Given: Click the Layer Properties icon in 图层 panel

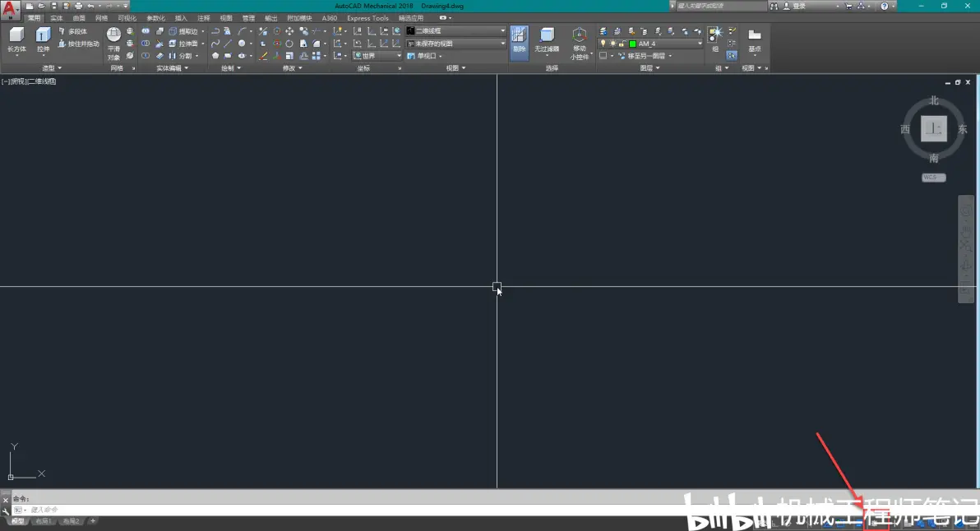Looking at the screenshot, I should (603, 31).
